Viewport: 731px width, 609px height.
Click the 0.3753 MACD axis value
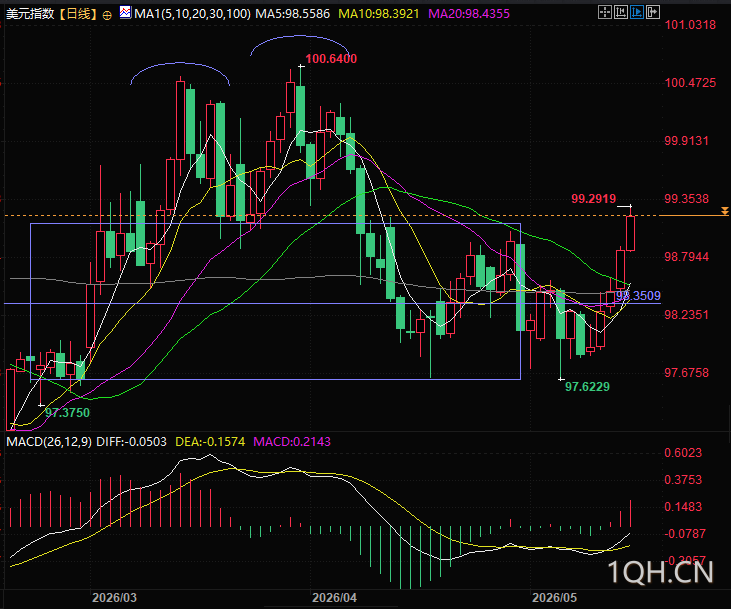tap(683, 480)
